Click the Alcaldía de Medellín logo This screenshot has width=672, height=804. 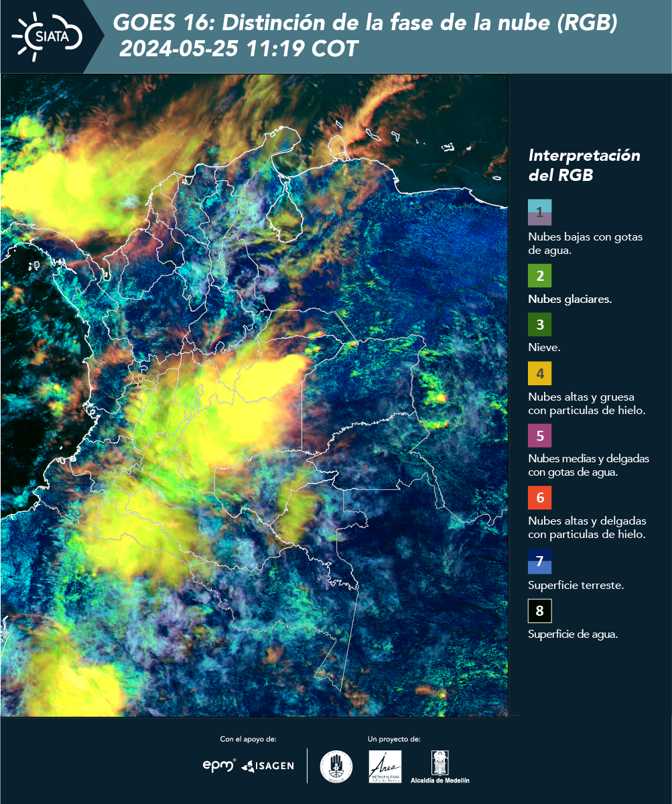point(440,767)
